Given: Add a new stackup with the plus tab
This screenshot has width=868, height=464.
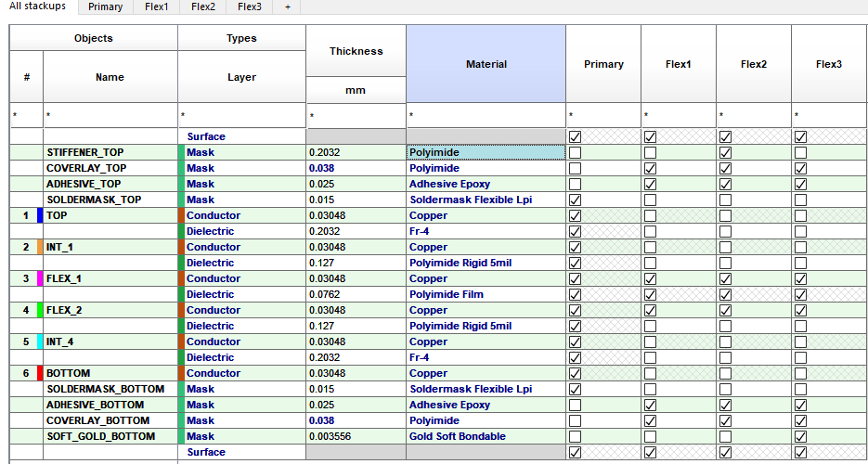Looking at the screenshot, I should [x=287, y=7].
